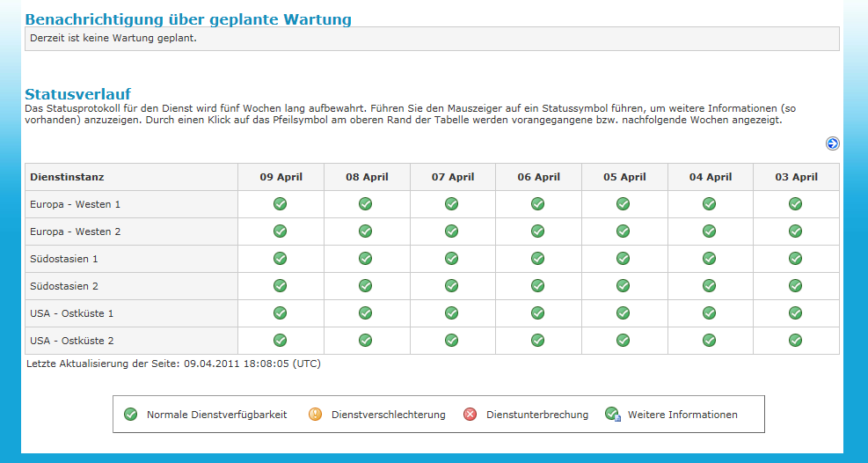The height and width of the screenshot is (463, 868).
Task: Click the blue arrow to show following weeks
Action: tap(832, 143)
